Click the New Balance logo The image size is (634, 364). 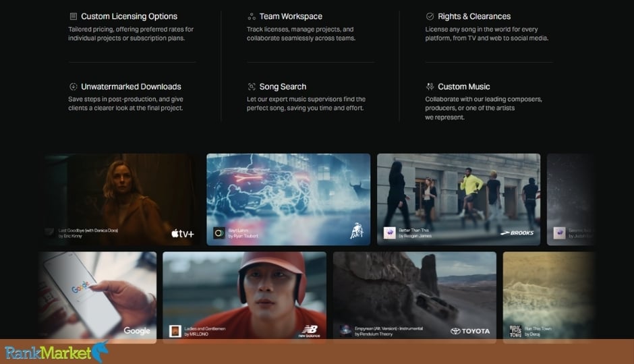coord(310,331)
